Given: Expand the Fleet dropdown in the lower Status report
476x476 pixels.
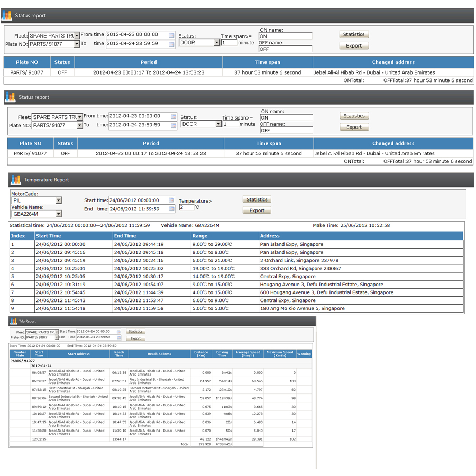Looking at the screenshot, I should coord(80,117).
